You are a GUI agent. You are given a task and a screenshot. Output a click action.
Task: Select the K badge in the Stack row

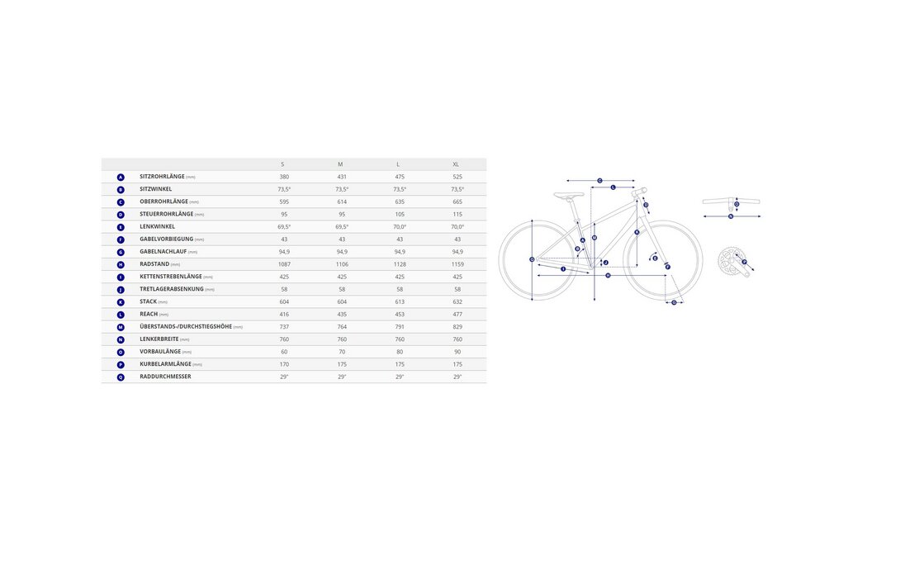pos(121,301)
